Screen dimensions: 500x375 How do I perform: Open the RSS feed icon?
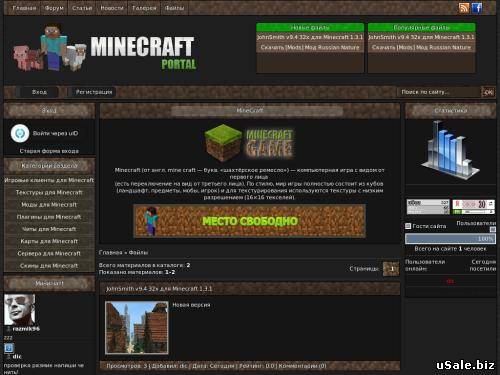[464, 8]
